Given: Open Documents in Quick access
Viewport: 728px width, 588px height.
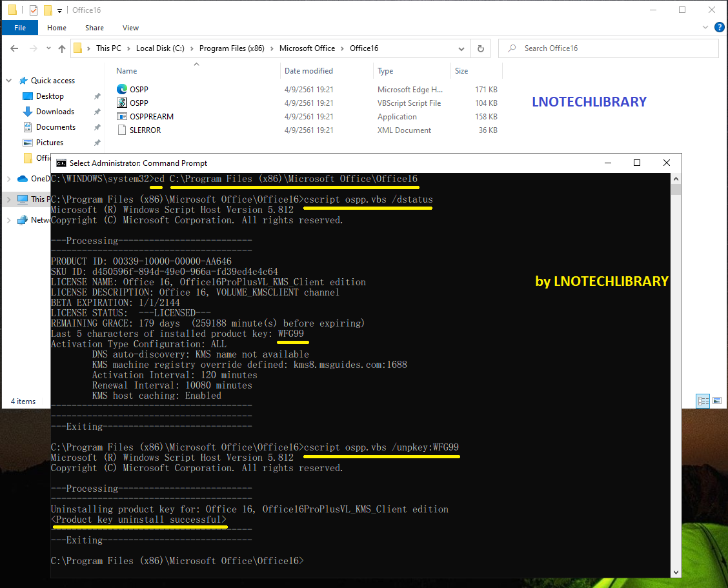Looking at the screenshot, I should [56, 127].
